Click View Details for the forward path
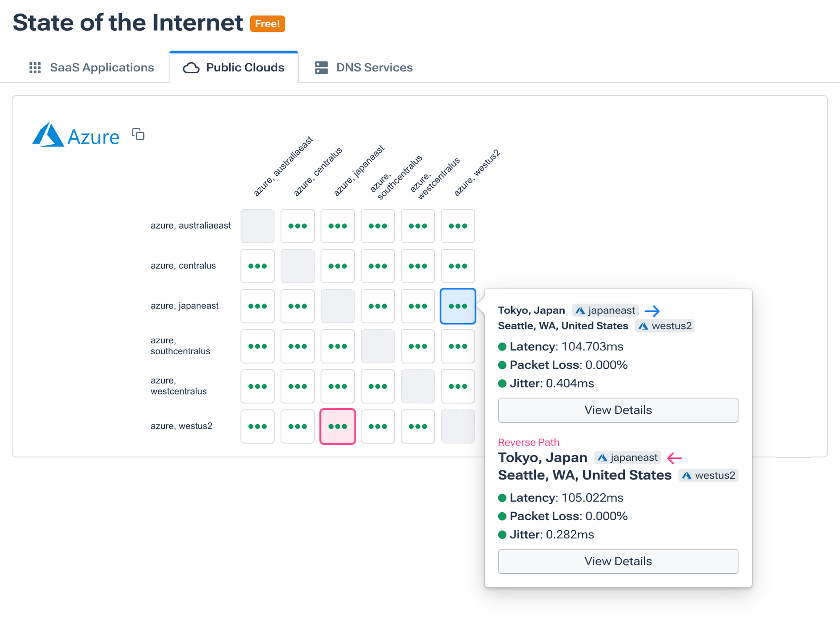The height and width of the screenshot is (622, 840). point(618,410)
